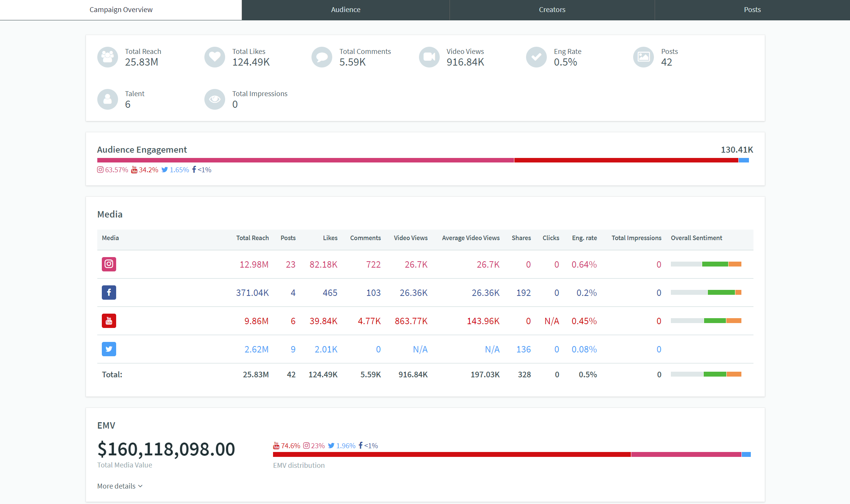Click the Total Likes heart icon
This screenshot has width=850, height=504.
point(215,57)
